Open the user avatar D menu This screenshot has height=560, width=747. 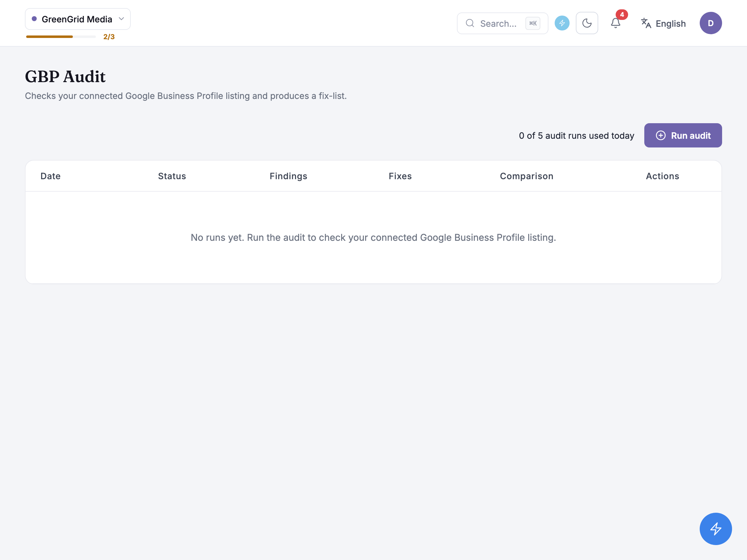[x=711, y=23]
